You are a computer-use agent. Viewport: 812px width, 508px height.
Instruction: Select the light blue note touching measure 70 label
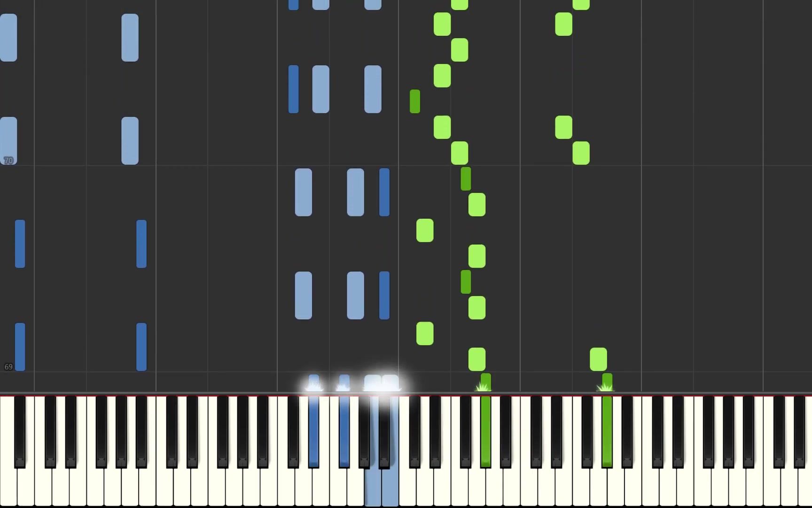coord(8,141)
